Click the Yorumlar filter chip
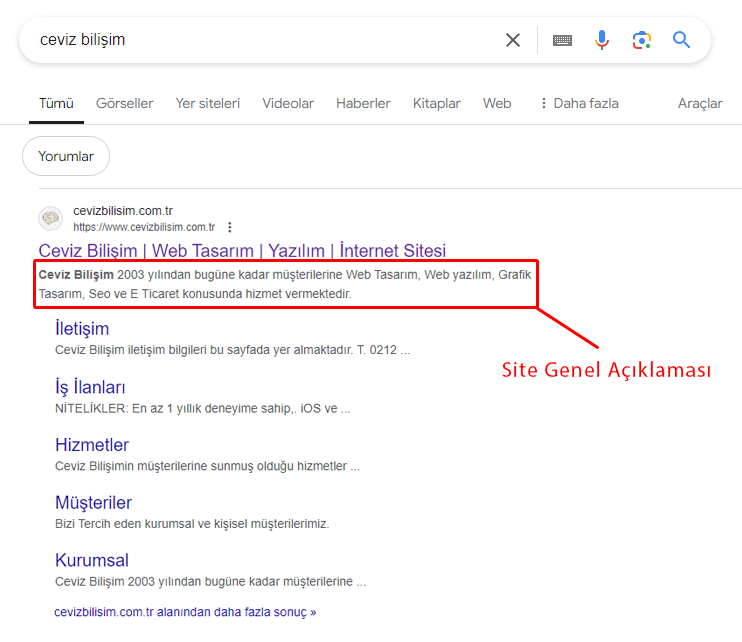 click(x=66, y=156)
